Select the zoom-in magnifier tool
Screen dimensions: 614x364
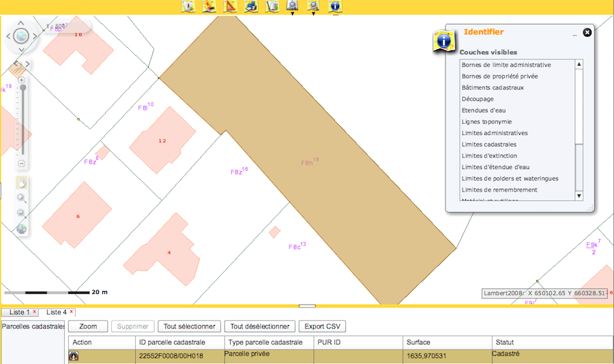22,198
